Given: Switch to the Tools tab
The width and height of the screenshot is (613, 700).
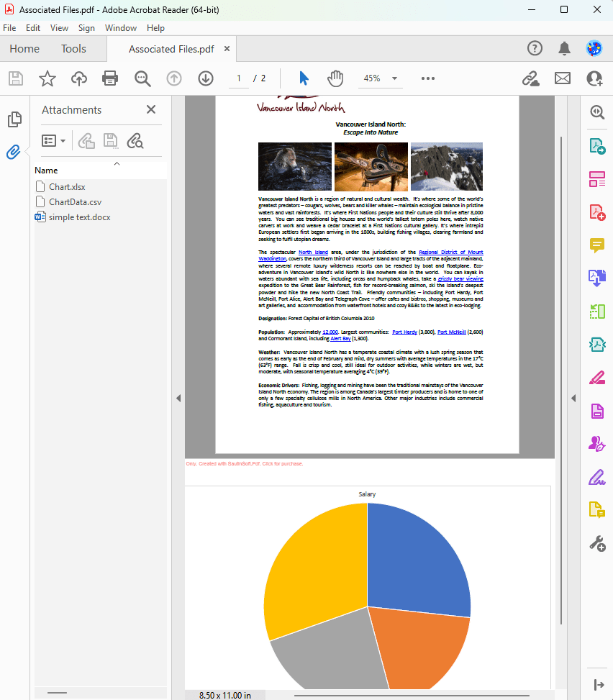Looking at the screenshot, I should point(73,49).
